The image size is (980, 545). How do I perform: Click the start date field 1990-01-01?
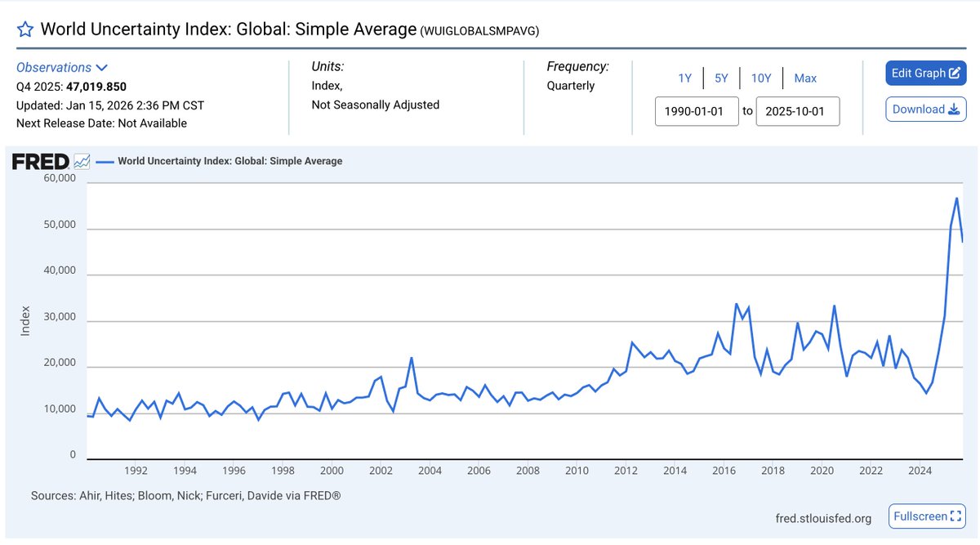pos(697,111)
